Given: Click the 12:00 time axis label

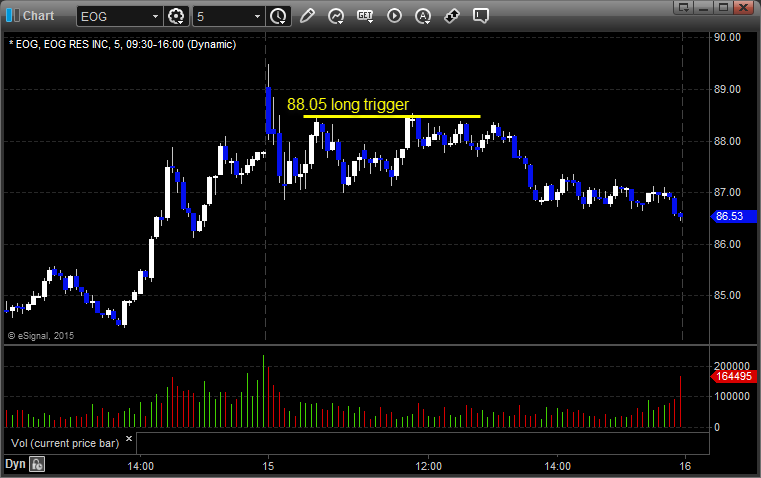Looking at the screenshot, I should [x=429, y=466].
